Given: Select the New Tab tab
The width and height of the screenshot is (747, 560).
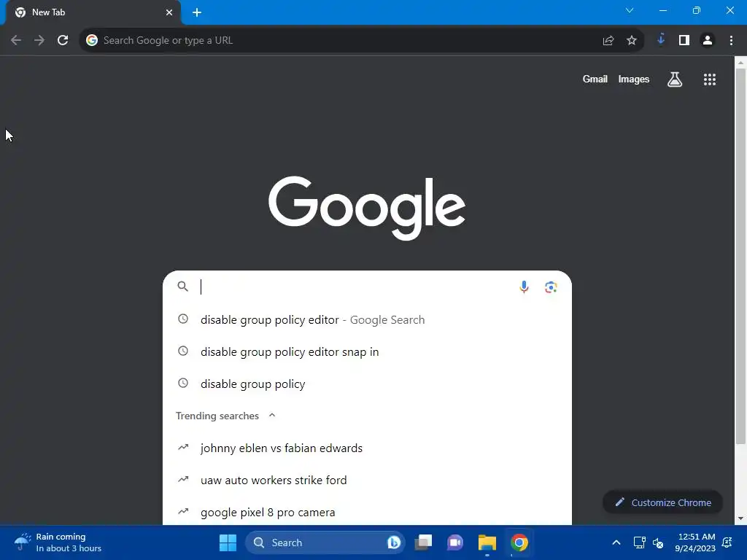Looking at the screenshot, I should tap(93, 13).
